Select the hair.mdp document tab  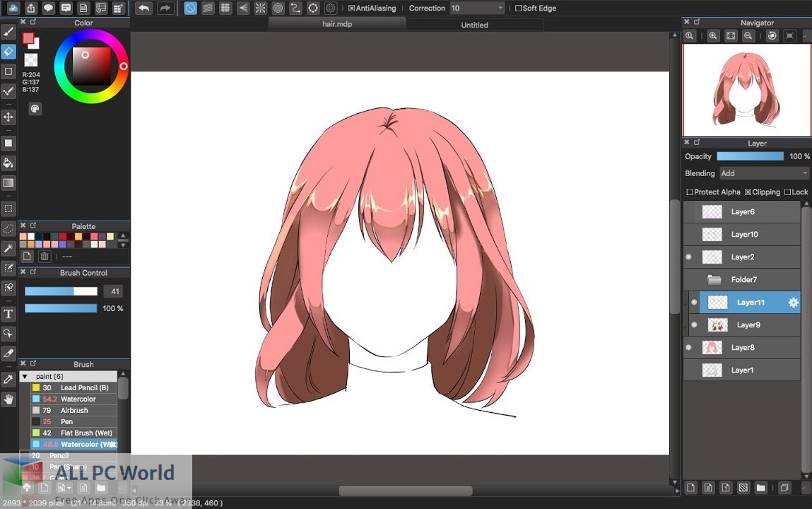tap(337, 25)
